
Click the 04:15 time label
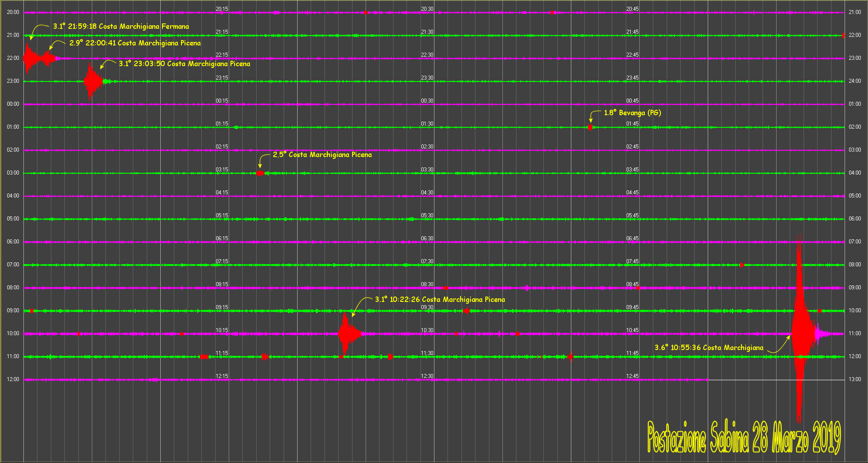click(x=222, y=193)
